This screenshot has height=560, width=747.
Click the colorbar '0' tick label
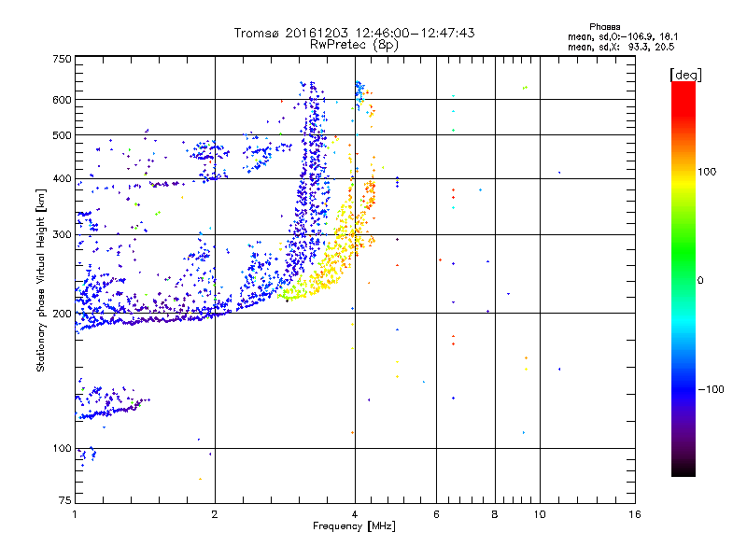(x=700, y=281)
